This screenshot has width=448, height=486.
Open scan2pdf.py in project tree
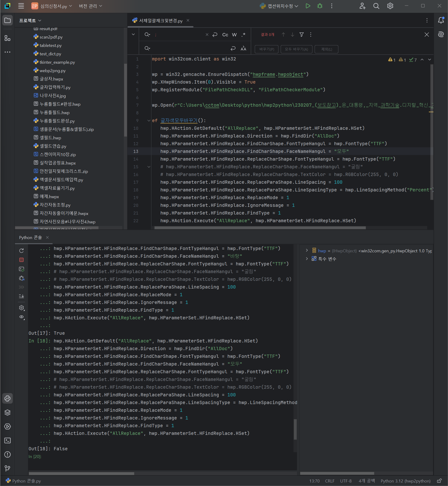coord(51,37)
